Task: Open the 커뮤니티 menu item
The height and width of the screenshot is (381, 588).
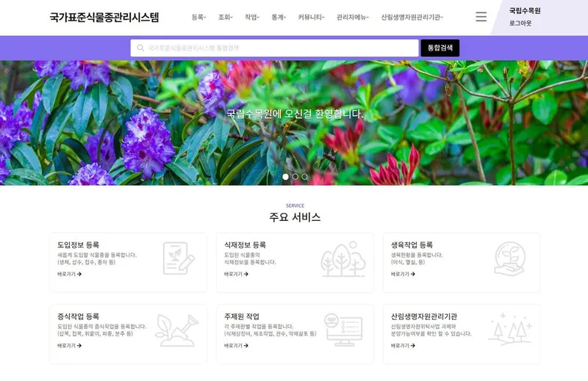Action: point(311,17)
